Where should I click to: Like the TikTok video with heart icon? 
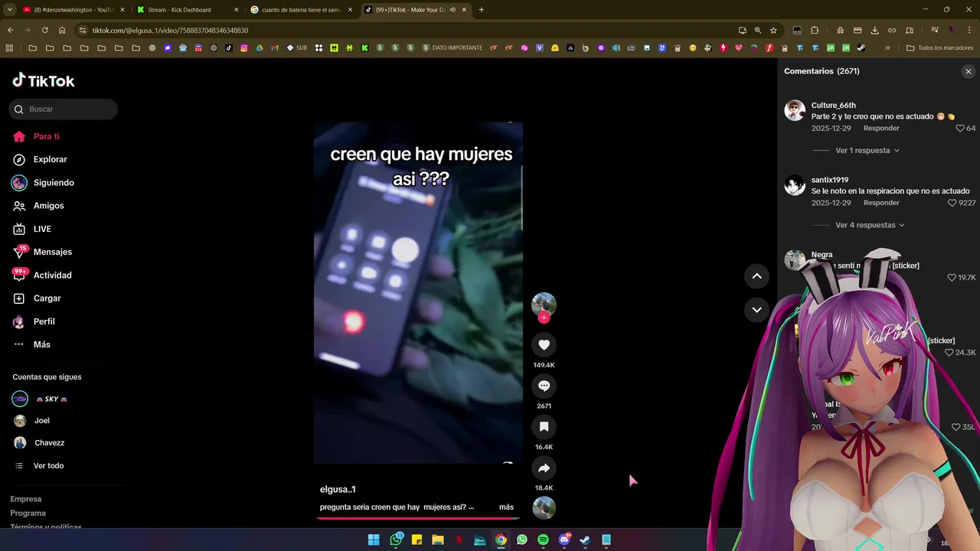coord(544,345)
